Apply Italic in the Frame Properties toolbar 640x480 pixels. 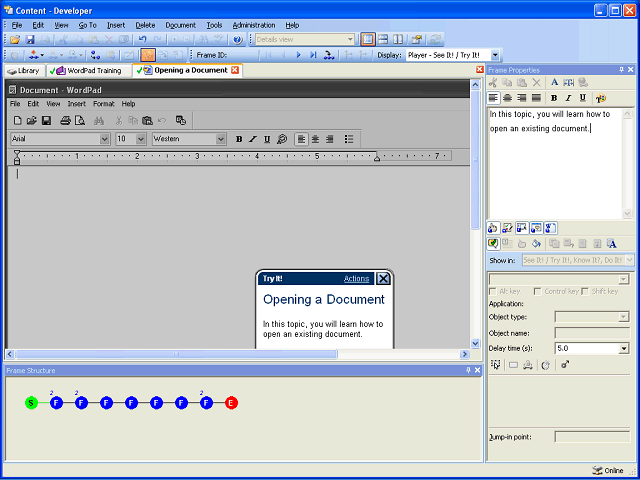[568, 98]
